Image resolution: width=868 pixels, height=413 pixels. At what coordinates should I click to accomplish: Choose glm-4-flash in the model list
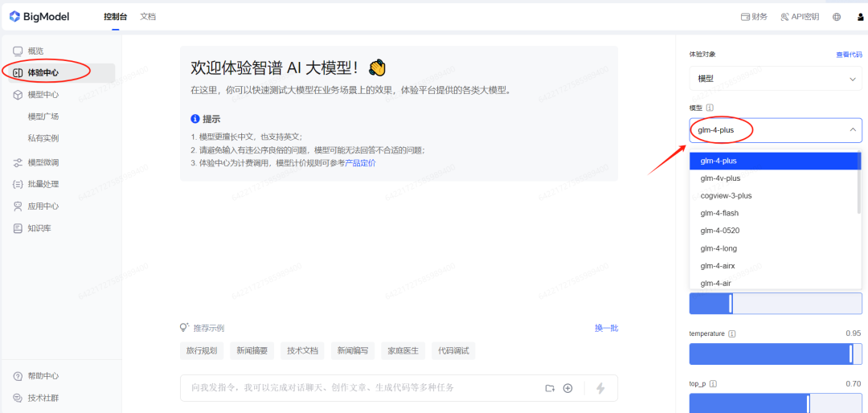point(773,213)
